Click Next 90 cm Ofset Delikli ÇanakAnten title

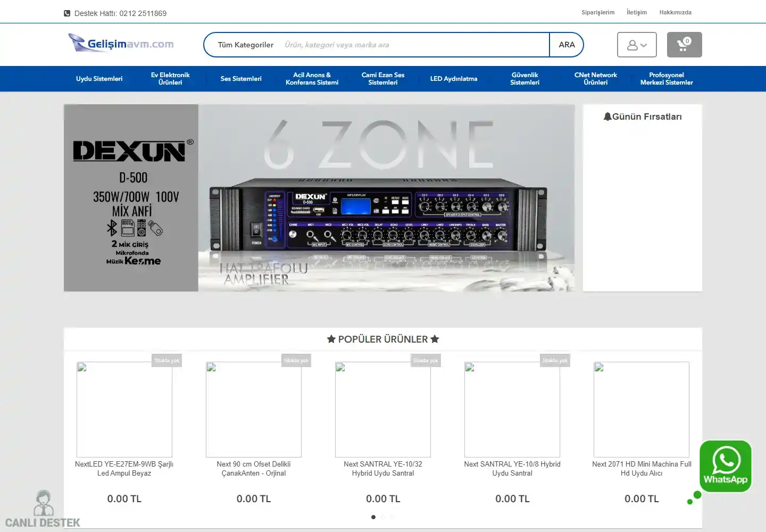coord(254,469)
